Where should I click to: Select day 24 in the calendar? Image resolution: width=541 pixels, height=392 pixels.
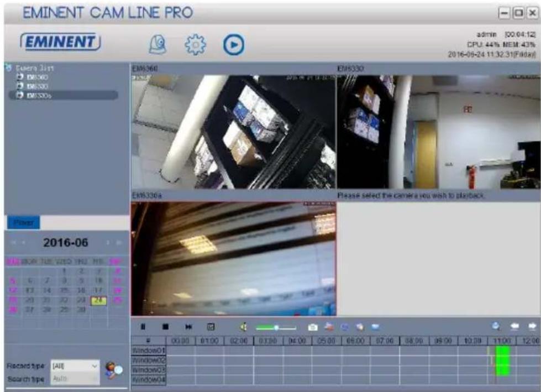(x=99, y=301)
